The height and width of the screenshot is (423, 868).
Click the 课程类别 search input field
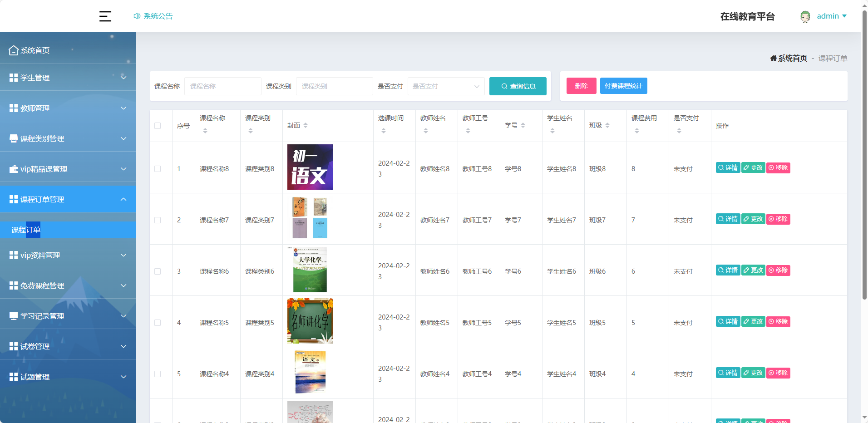tap(335, 86)
